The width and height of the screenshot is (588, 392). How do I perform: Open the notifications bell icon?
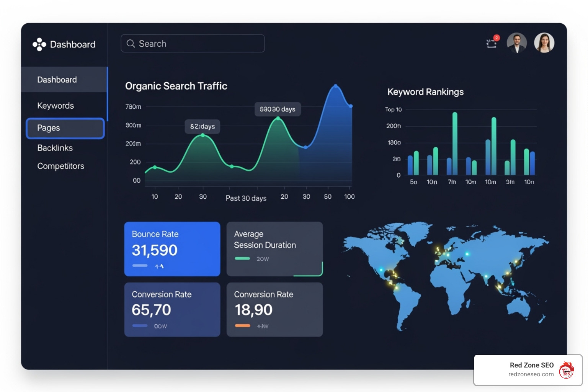pos(492,42)
